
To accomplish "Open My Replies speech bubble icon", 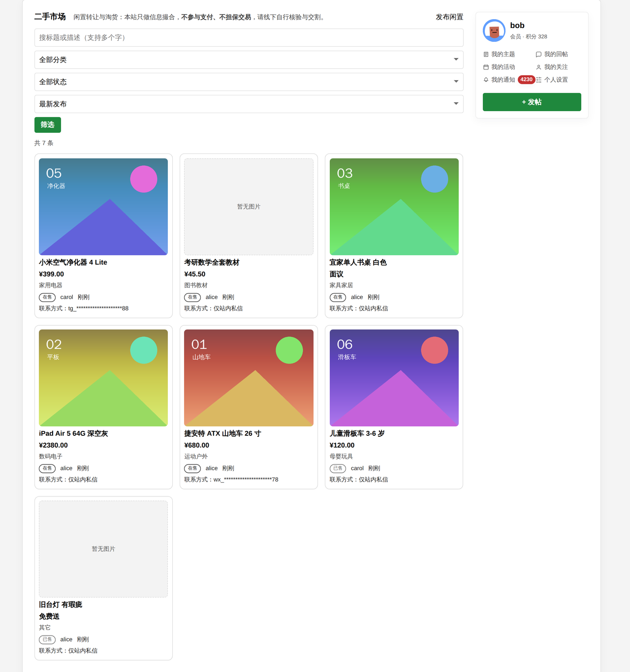I will (538, 54).
